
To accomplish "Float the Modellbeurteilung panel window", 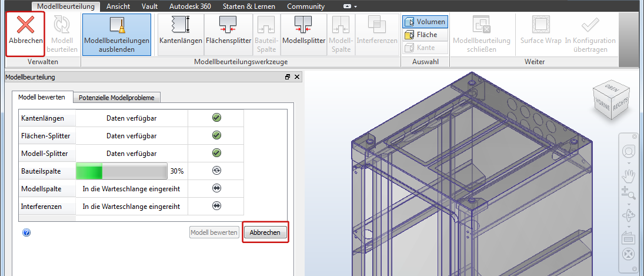I will (288, 77).
